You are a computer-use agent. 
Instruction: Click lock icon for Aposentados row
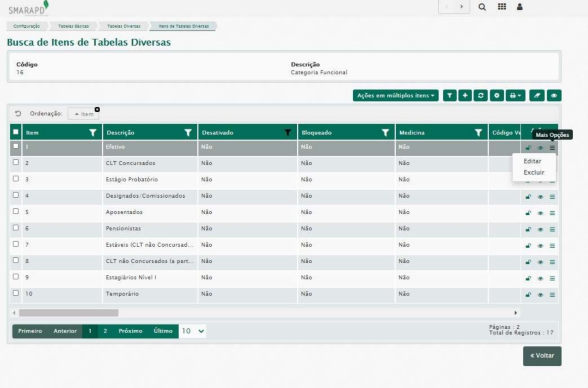[x=528, y=213]
